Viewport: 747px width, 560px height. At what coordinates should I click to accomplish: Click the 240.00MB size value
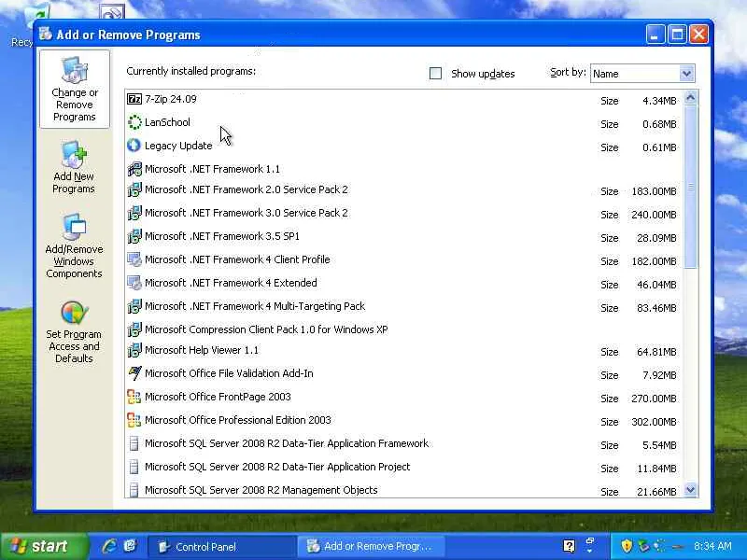coord(654,215)
